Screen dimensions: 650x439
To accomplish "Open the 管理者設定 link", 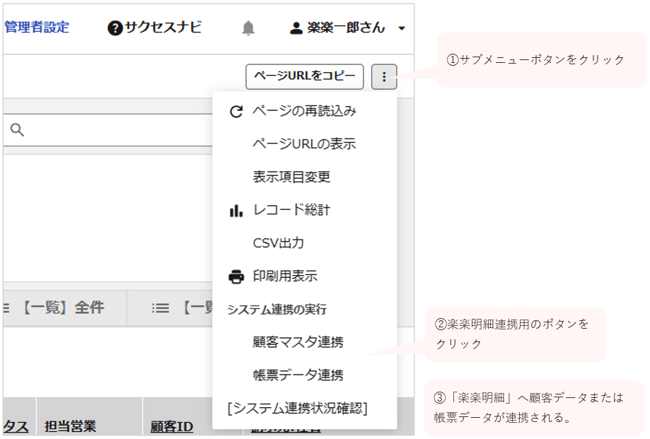I will [x=37, y=28].
